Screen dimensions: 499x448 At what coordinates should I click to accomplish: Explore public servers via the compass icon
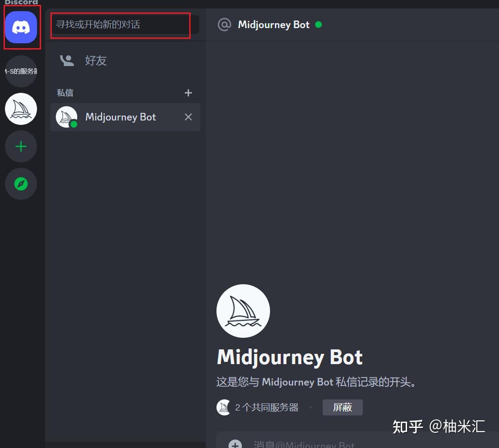(21, 184)
